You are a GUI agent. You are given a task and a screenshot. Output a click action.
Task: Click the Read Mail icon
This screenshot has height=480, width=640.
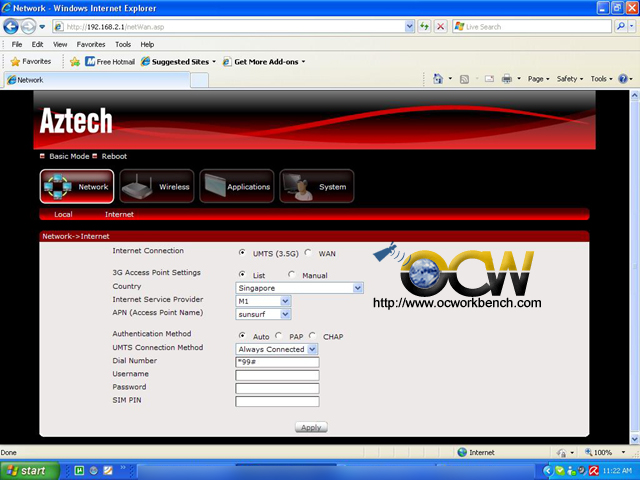click(489, 79)
